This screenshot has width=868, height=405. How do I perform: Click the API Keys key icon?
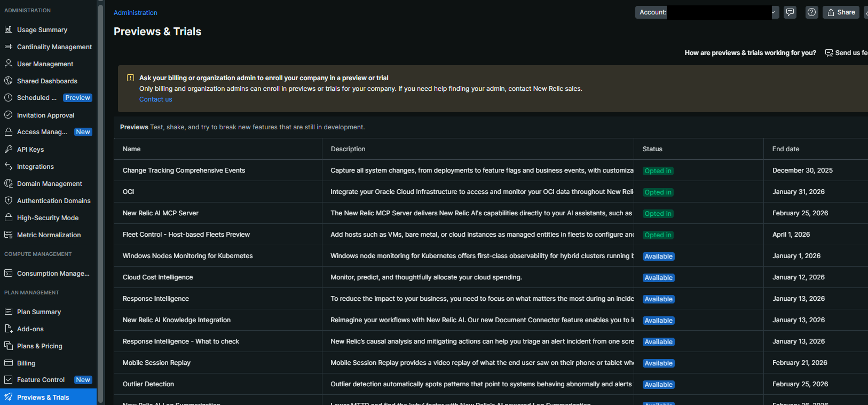point(9,149)
